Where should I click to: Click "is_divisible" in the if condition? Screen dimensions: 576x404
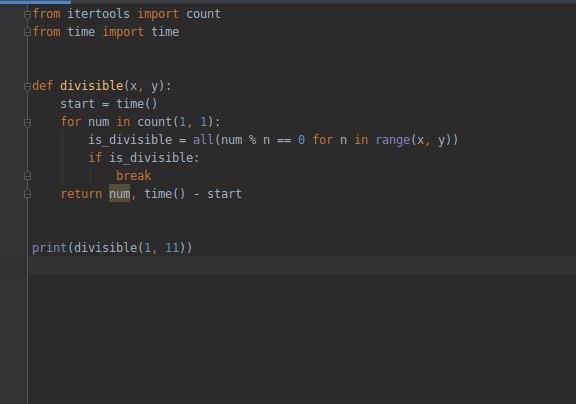tap(151, 158)
